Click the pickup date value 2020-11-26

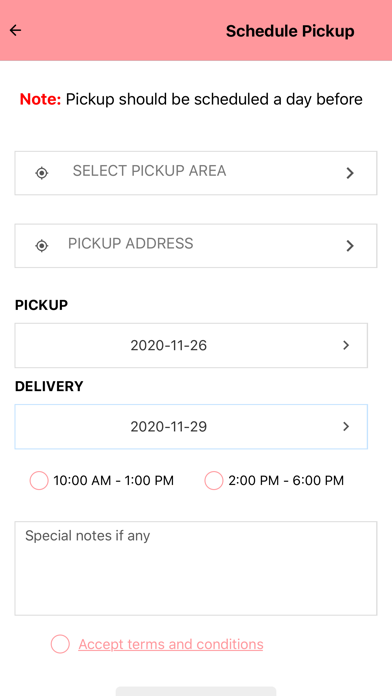(x=169, y=345)
